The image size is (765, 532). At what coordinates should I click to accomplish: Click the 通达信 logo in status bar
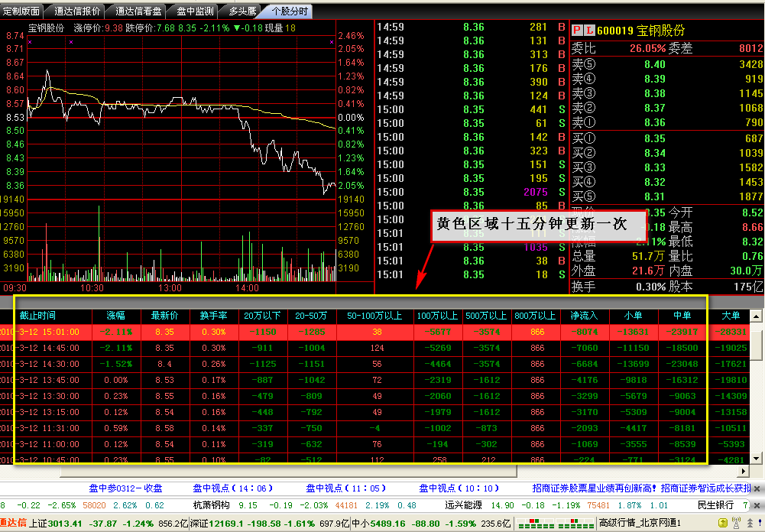pyautogui.click(x=13, y=524)
